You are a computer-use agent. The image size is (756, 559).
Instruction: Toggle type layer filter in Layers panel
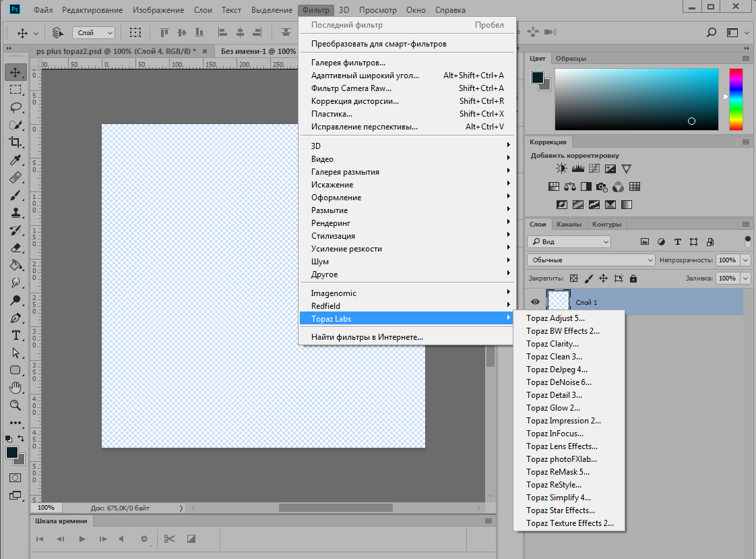(677, 241)
